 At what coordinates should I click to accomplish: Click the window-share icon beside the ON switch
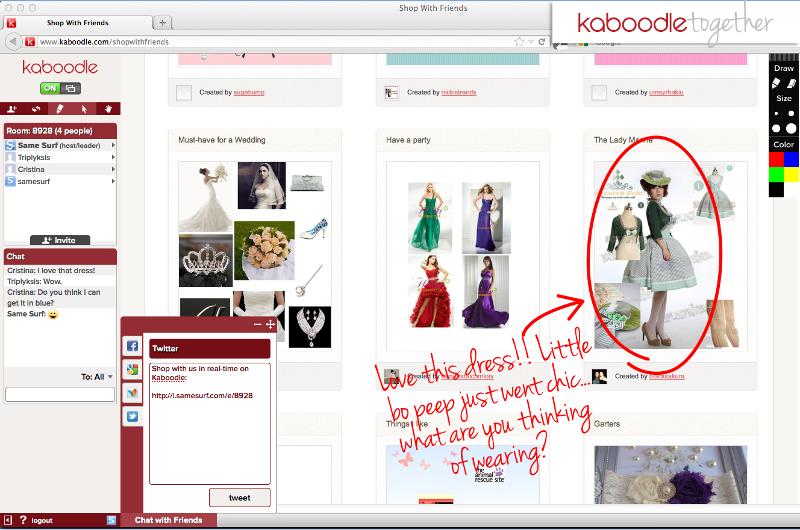point(71,88)
